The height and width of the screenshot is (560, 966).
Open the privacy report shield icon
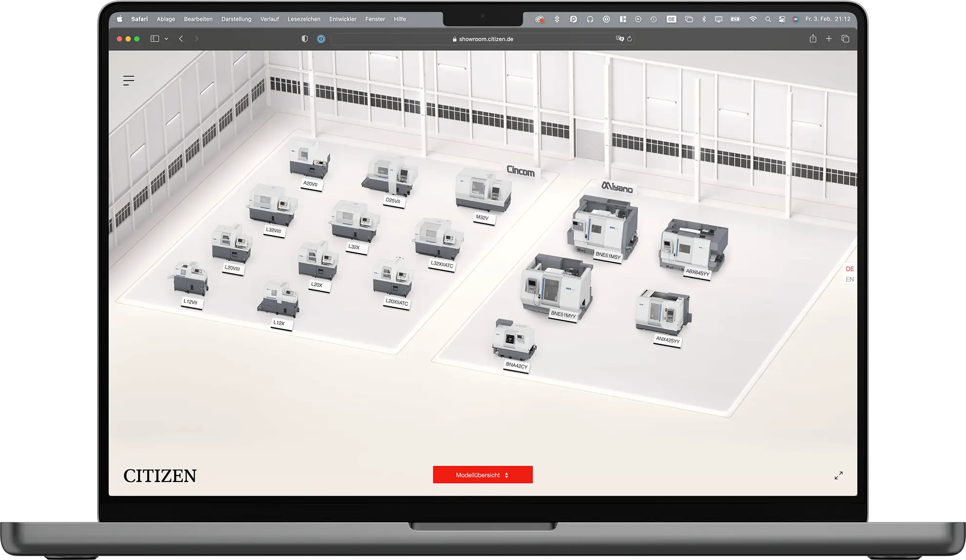[304, 39]
